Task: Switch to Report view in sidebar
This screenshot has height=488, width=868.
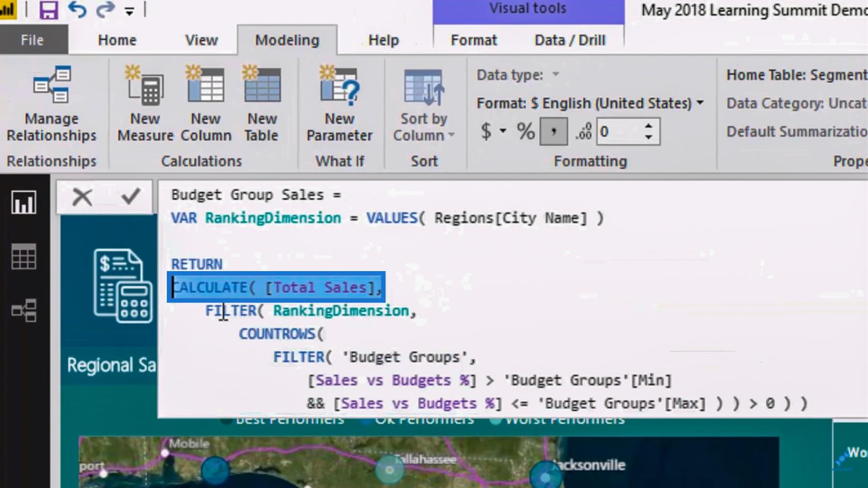Action: click(x=24, y=202)
